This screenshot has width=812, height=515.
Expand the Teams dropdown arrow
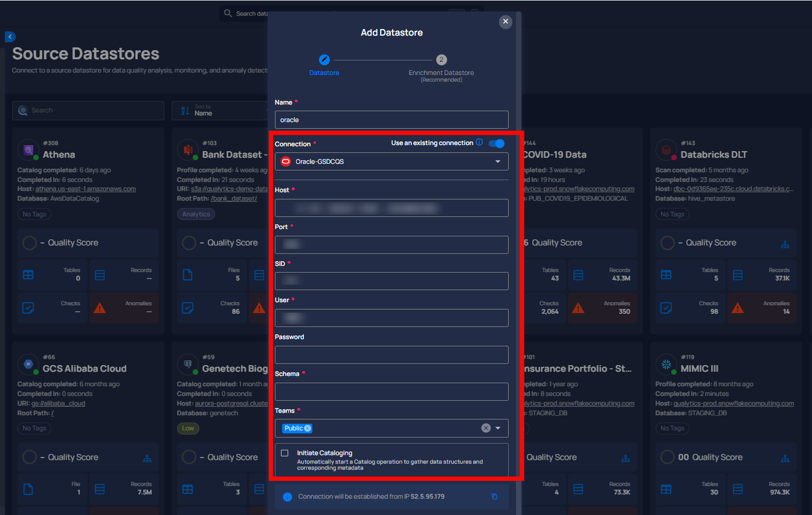[498, 428]
